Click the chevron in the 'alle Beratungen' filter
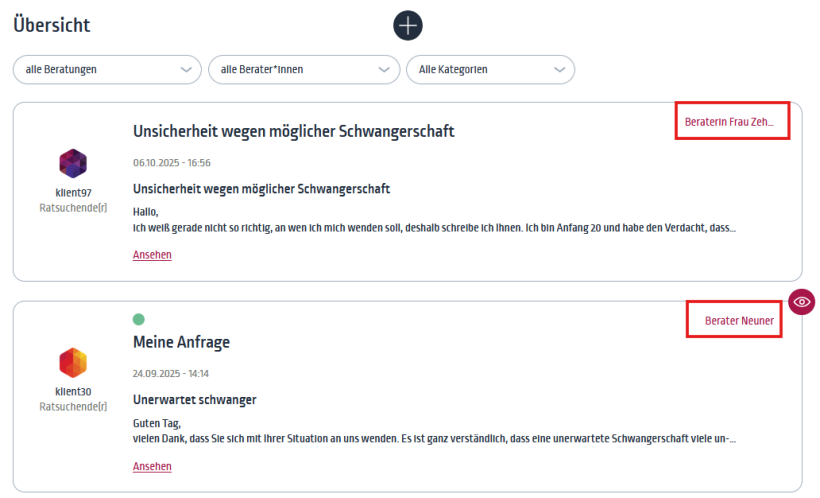Image resolution: width=820 pixels, height=498 pixels. [186, 70]
